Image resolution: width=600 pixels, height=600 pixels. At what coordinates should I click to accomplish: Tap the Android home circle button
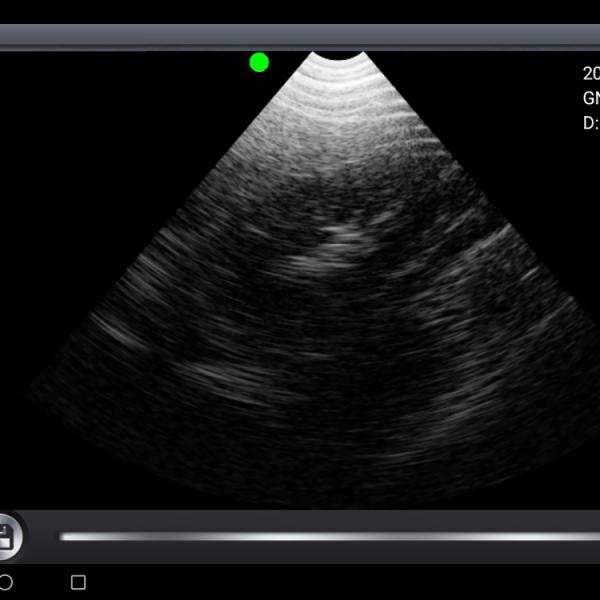pyautogui.click(x=6, y=581)
